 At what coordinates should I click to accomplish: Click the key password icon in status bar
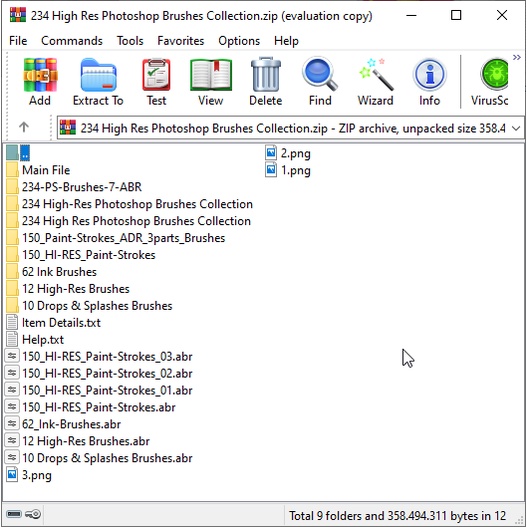tap(33, 514)
